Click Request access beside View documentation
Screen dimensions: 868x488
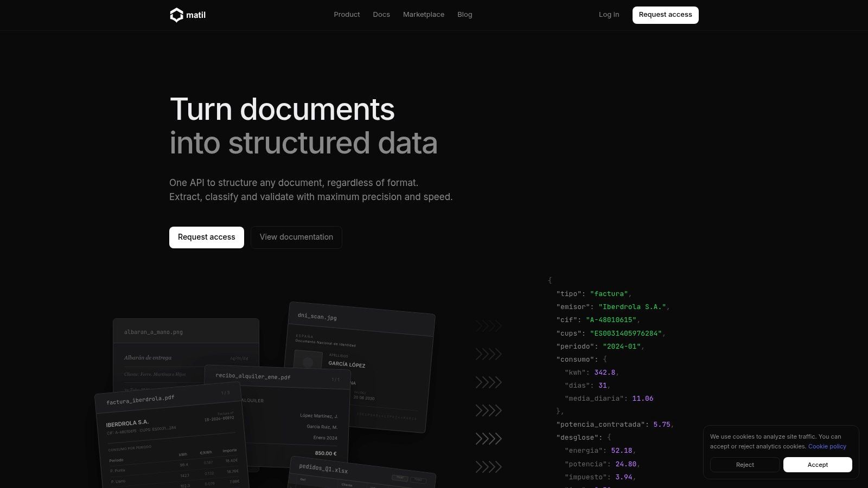coord(207,237)
